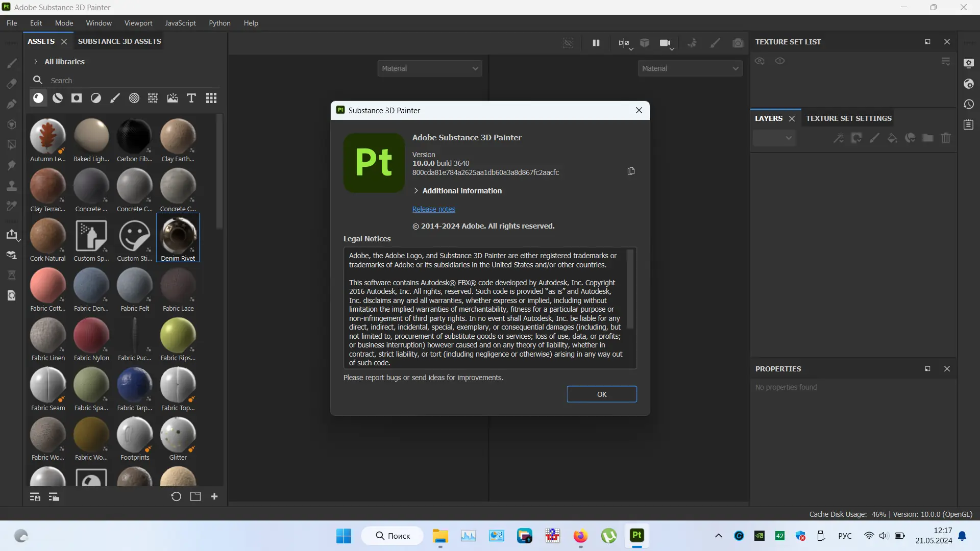
Task: Filter assets to show only brushes
Action: [x=115, y=98]
